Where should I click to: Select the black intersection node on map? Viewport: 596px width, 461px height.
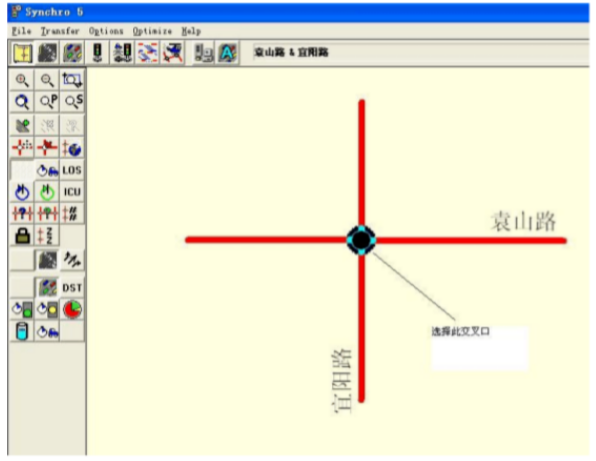361,240
